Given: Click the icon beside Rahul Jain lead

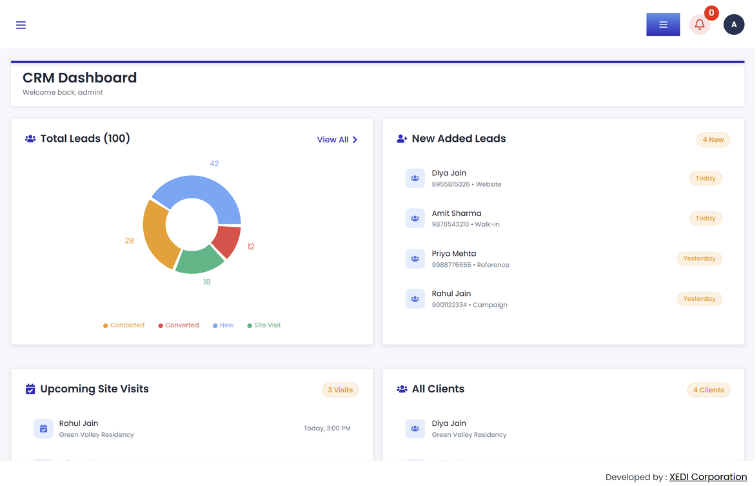Looking at the screenshot, I should coord(415,299).
